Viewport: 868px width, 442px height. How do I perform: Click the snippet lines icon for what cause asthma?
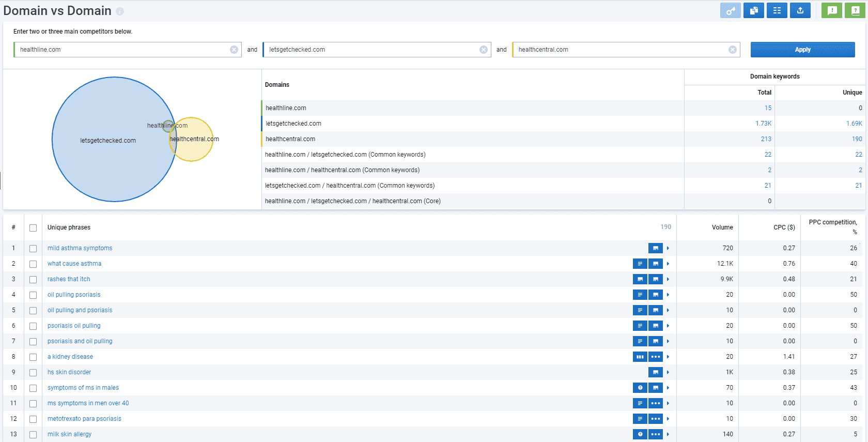click(640, 264)
